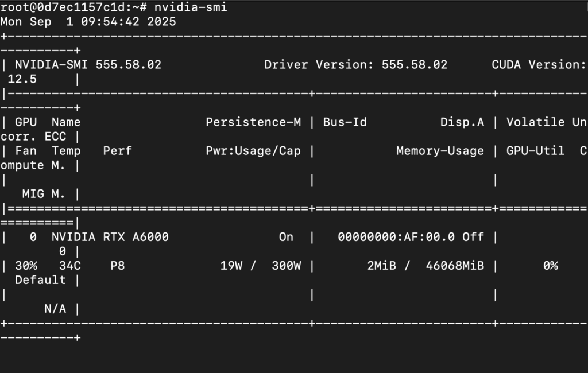The image size is (588, 373).
Task: Click the Driver Version: 555.58.02 text
Action: (x=356, y=65)
